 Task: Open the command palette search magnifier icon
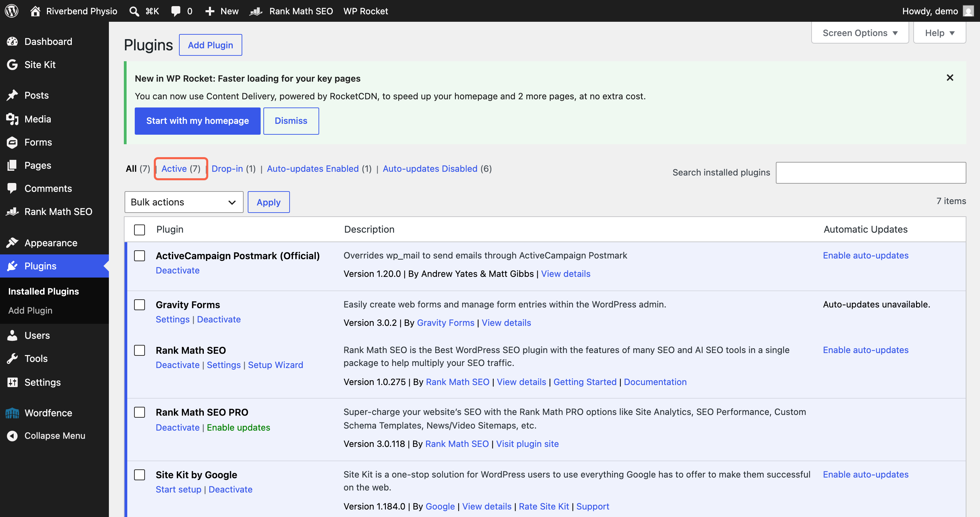[134, 11]
